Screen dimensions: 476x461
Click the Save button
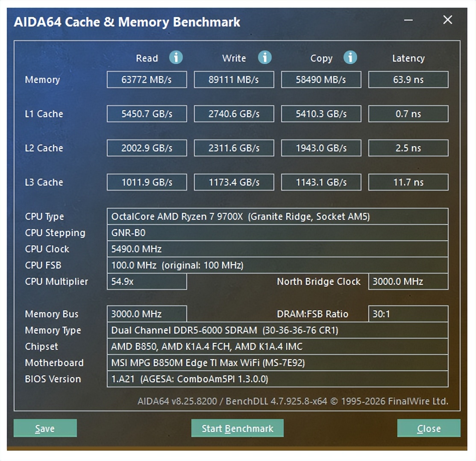(x=45, y=428)
